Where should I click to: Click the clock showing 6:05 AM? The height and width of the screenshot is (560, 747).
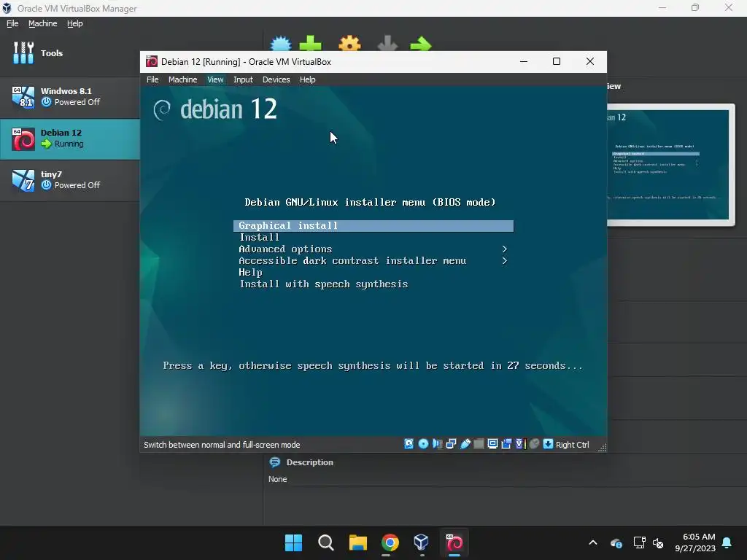(x=694, y=542)
